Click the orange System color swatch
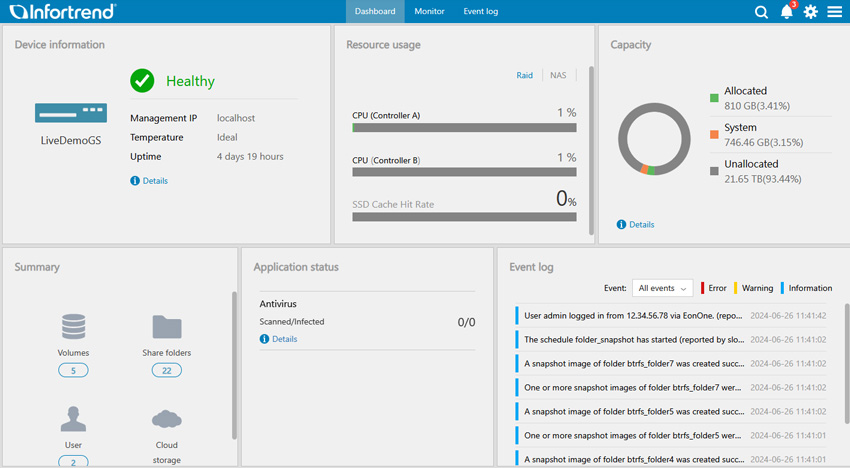 point(714,134)
